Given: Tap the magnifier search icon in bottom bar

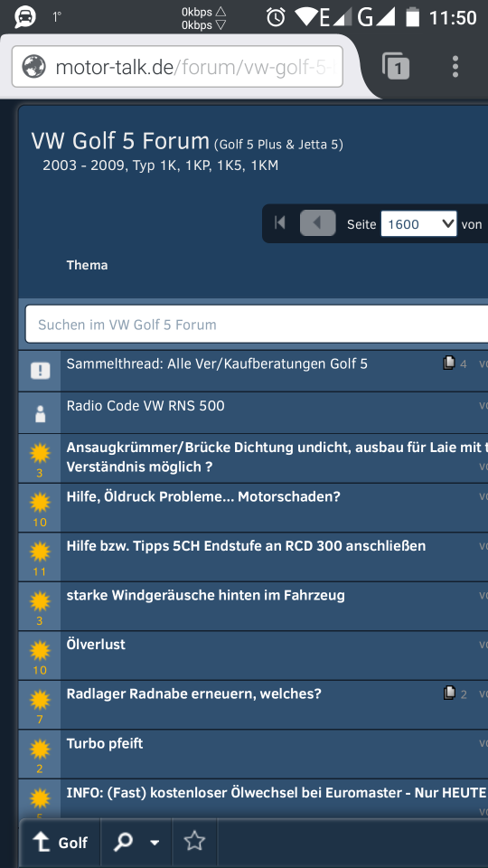Looking at the screenshot, I should pos(123,843).
